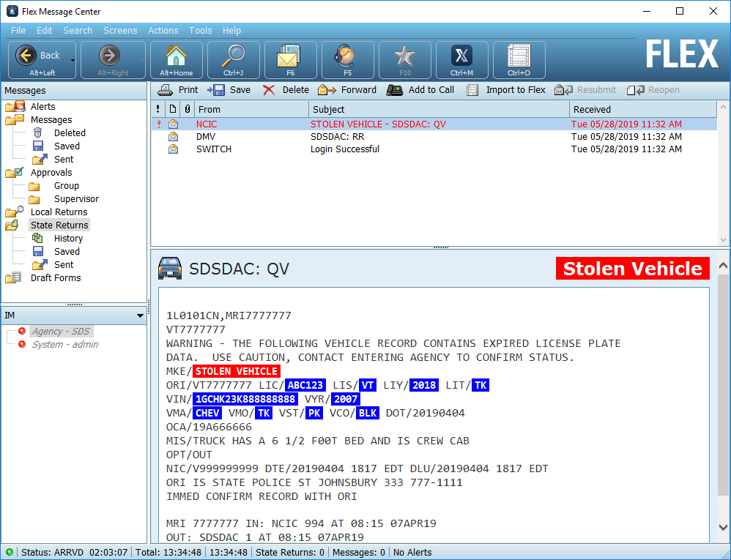The image size is (731, 560).
Task: Select the DMV message SDSDAC: RR
Action: [x=337, y=137]
